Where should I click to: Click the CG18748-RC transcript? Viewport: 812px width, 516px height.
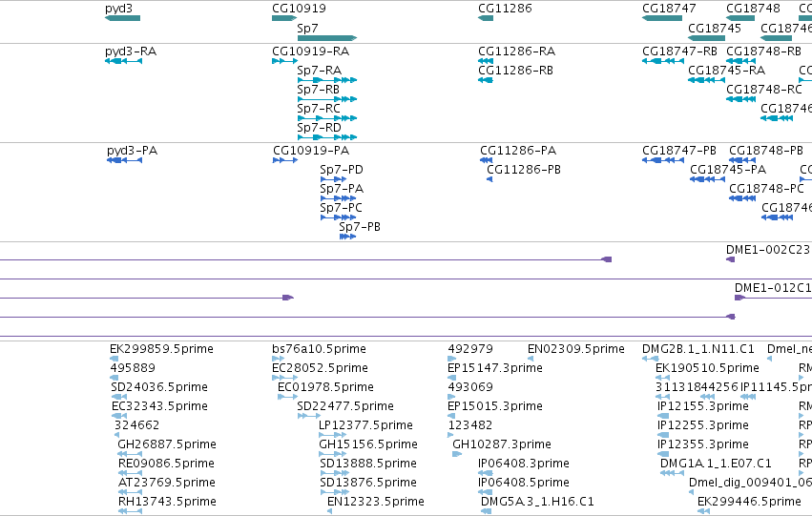point(741,99)
